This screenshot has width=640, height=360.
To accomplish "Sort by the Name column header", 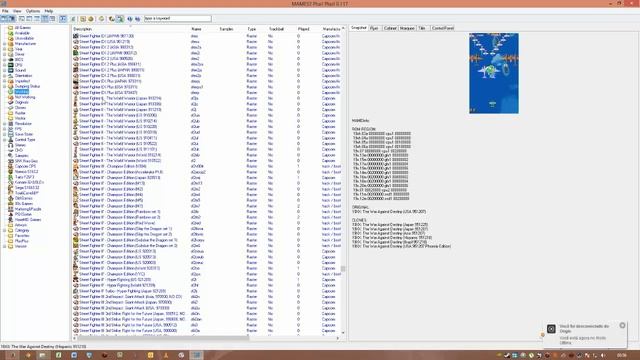I will click(x=204, y=29).
